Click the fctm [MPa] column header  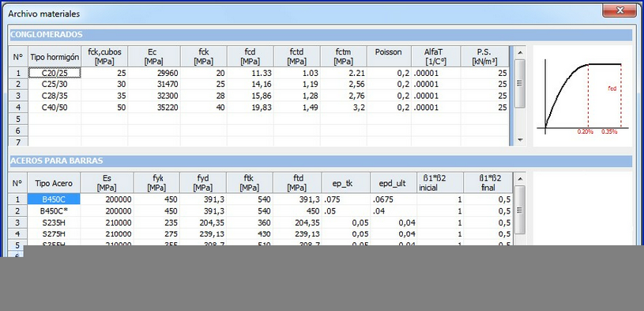(x=344, y=57)
